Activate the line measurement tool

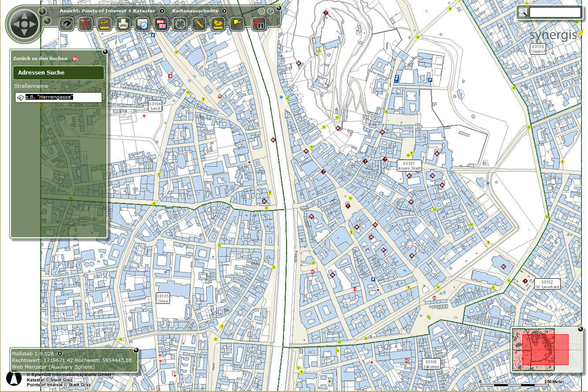[104, 24]
